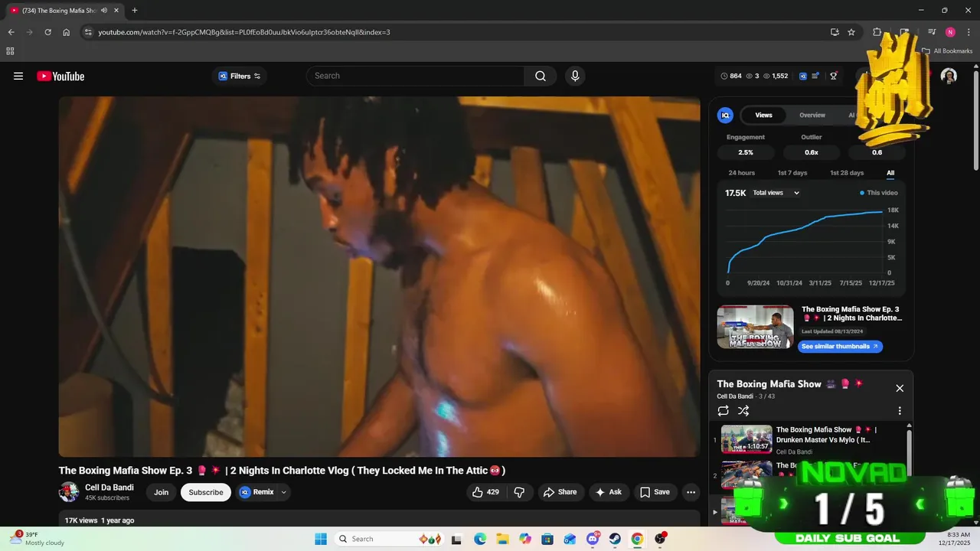Click the round vidIQ logo in side panel
This screenshot has width=980, height=551.
pyautogui.click(x=725, y=115)
